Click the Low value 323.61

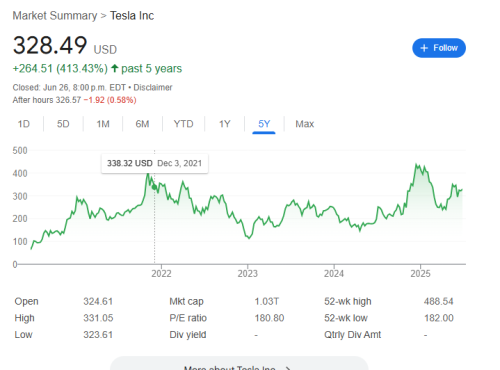tap(98, 335)
